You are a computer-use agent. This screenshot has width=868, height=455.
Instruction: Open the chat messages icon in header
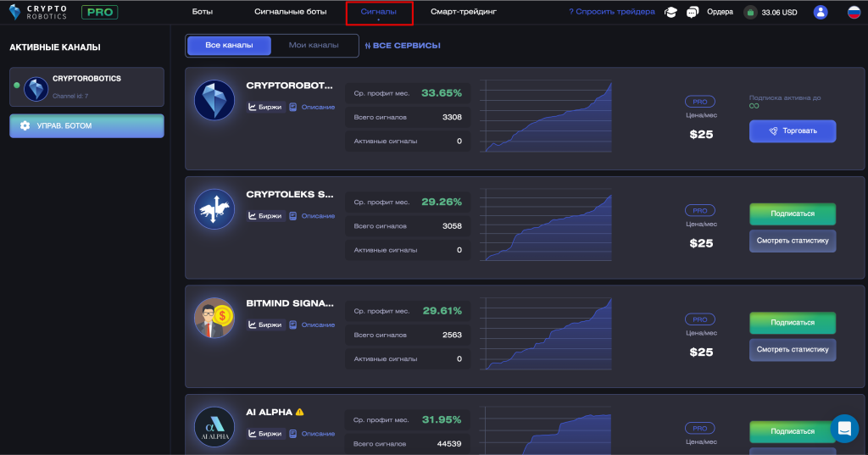point(693,12)
